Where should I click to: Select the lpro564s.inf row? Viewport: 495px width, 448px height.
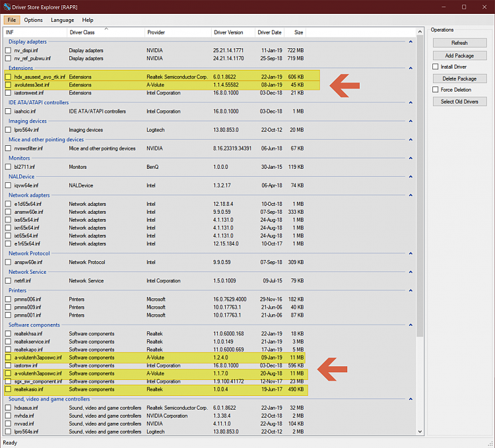[154, 432]
